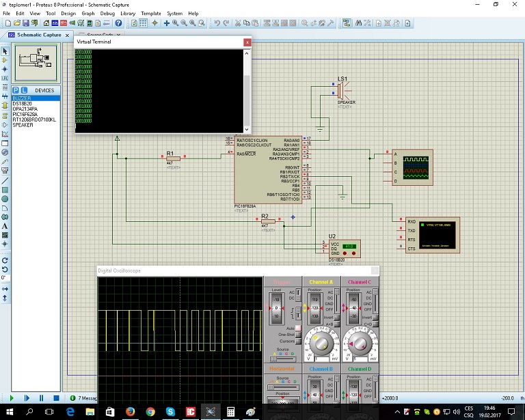Toggle the Auto trigger button

(x=297, y=328)
